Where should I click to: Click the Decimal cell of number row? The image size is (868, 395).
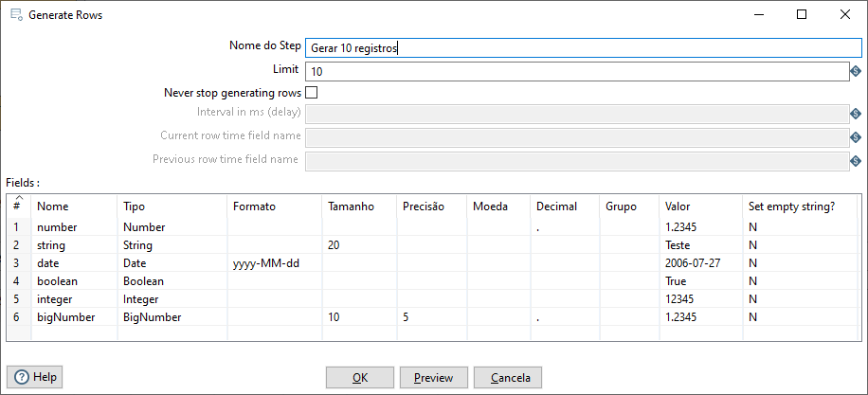click(x=565, y=226)
